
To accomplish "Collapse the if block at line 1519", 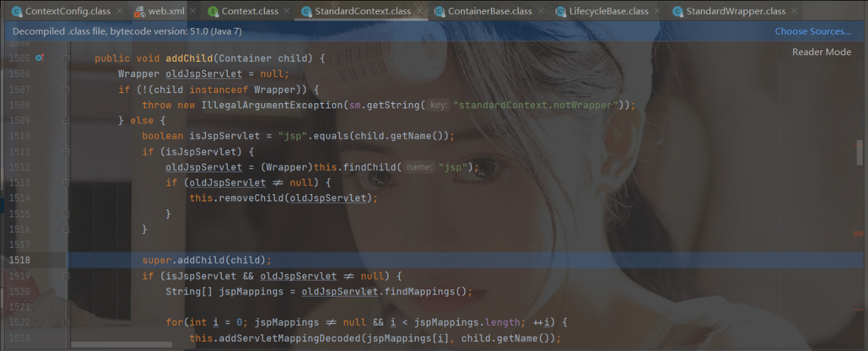I will (66, 275).
